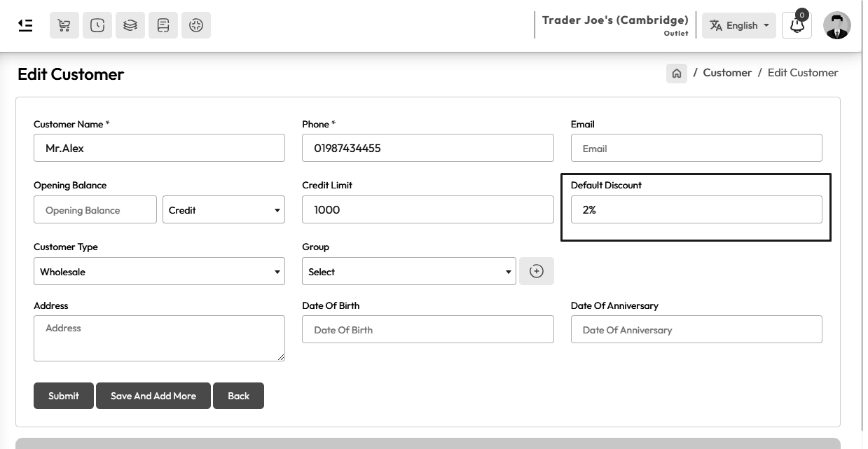Click the Opening Balance input field
This screenshot has width=868, height=449.
[x=95, y=209]
